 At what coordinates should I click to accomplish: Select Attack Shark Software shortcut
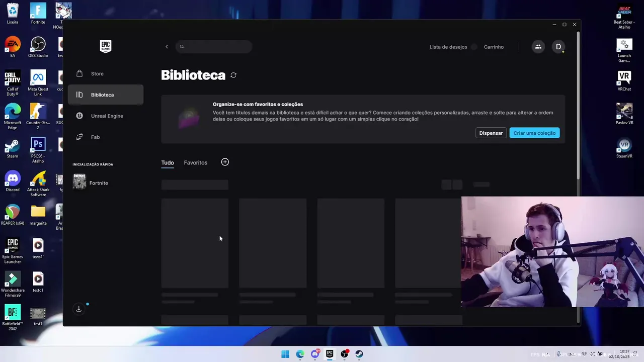tap(38, 184)
